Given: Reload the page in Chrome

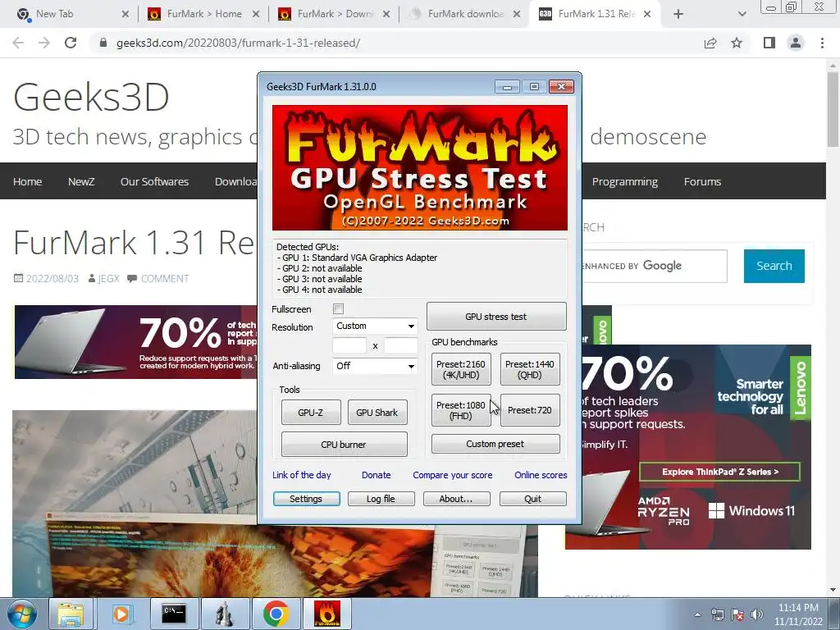Looking at the screenshot, I should (71, 43).
